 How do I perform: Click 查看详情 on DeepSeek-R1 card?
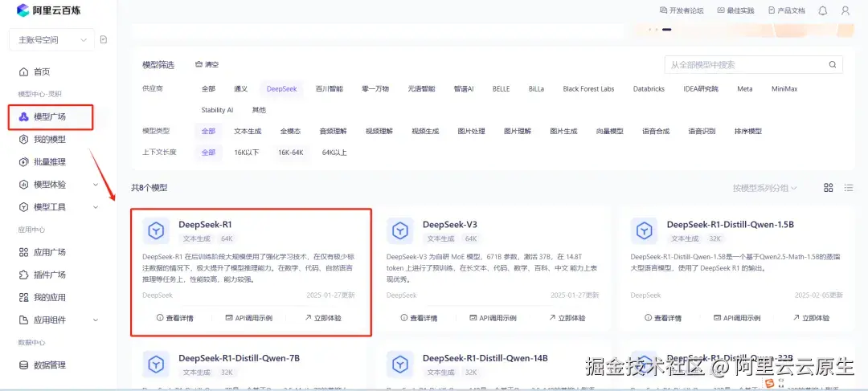click(x=175, y=318)
